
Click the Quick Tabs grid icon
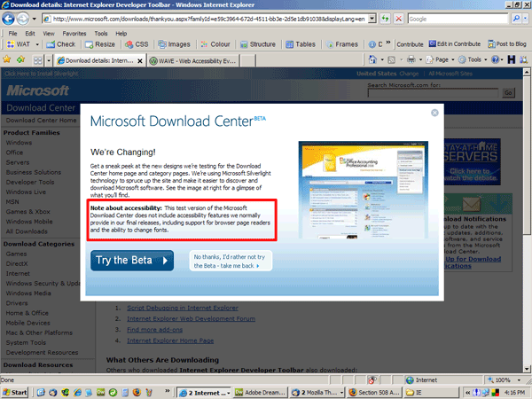(x=37, y=60)
